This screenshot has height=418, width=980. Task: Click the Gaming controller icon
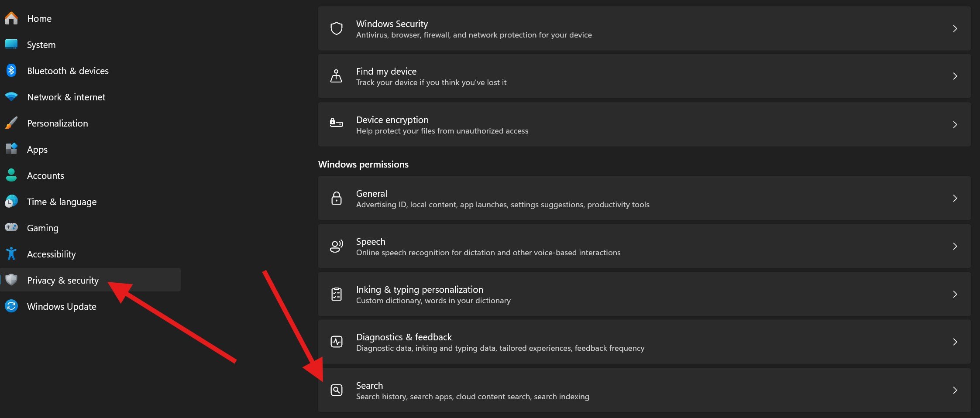[x=11, y=228]
